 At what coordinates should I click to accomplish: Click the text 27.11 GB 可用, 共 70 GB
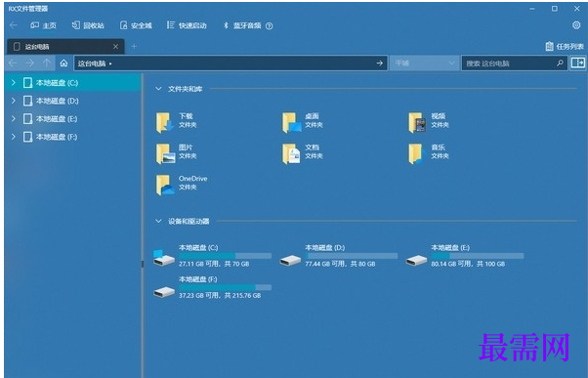(x=214, y=264)
